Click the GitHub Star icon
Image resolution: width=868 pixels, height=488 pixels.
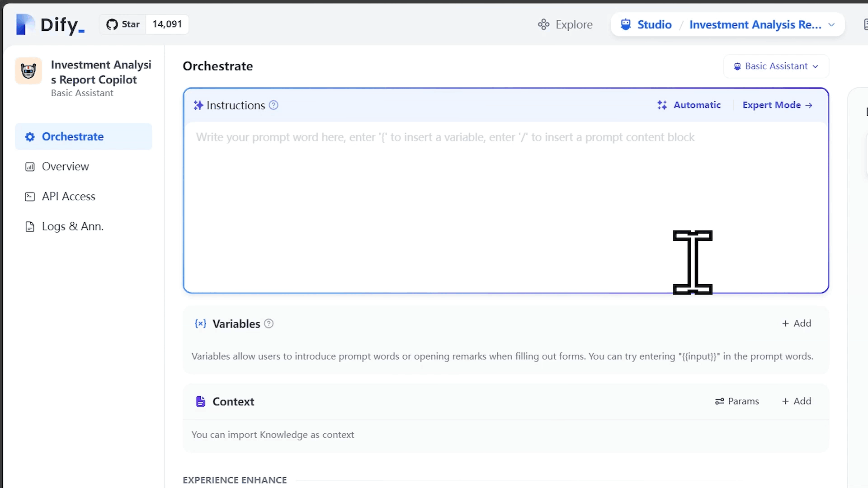[x=112, y=24]
